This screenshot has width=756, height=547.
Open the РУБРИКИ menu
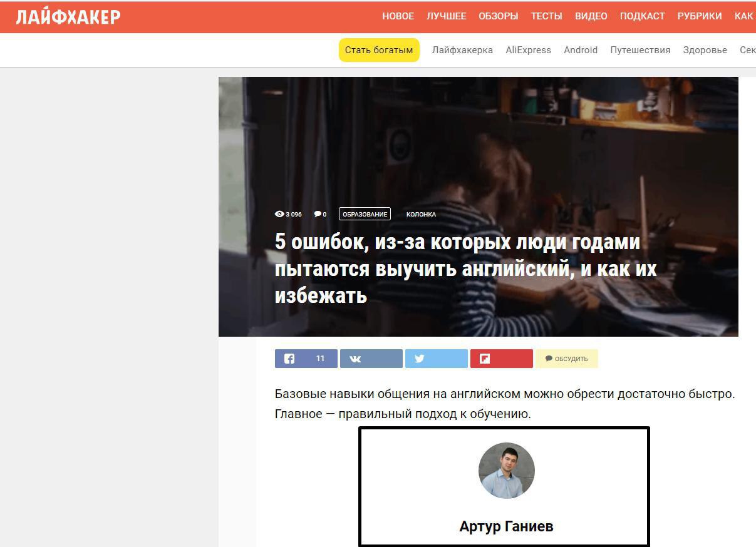point(700,16)
